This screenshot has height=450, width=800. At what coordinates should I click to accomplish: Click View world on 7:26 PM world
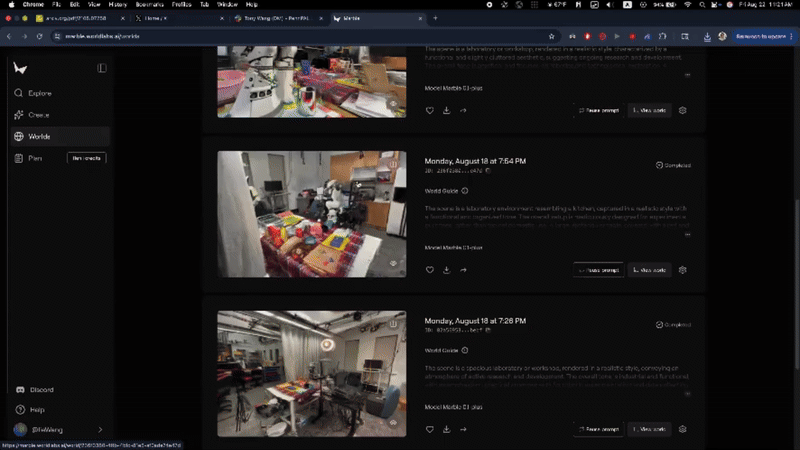(649, 430)
